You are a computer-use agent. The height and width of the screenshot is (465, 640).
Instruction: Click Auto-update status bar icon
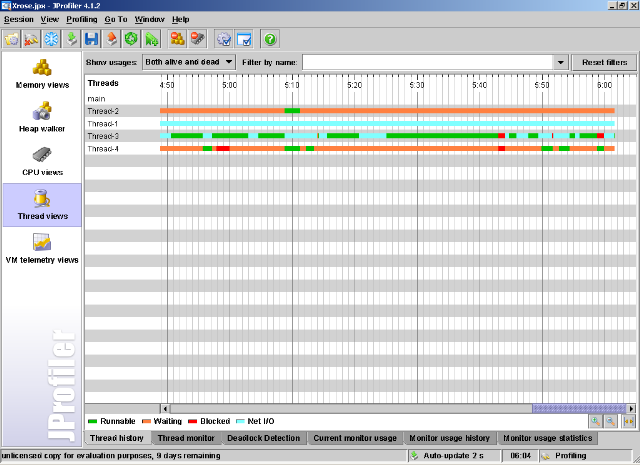415,455
